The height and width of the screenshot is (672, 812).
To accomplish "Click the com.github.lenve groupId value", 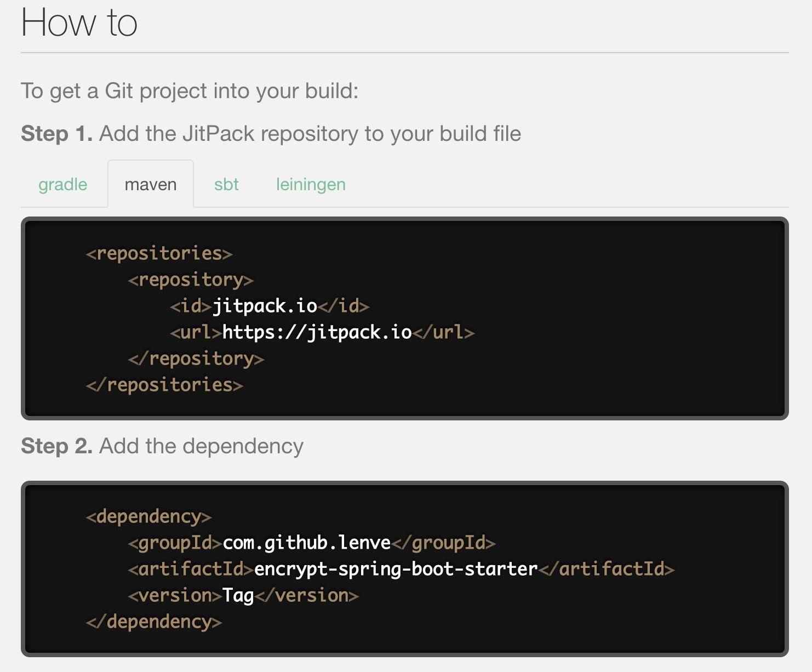I will (x=305, y=542).
